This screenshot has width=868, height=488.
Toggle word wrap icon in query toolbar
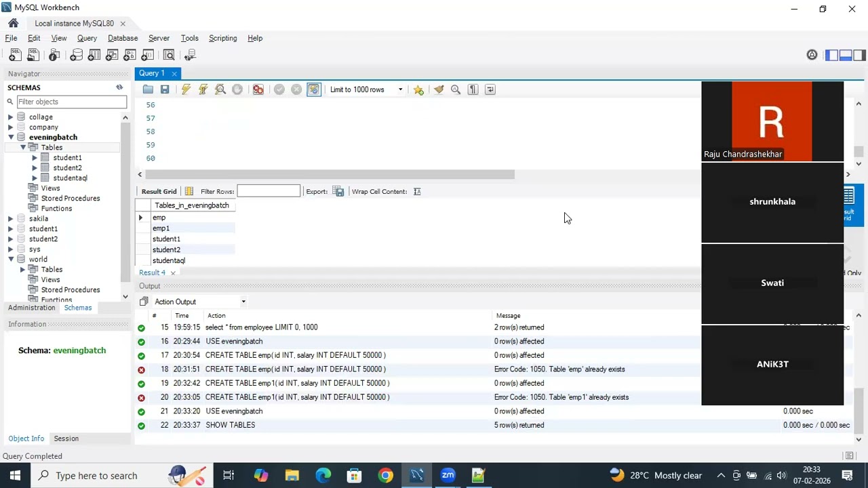tap(490, 89)
